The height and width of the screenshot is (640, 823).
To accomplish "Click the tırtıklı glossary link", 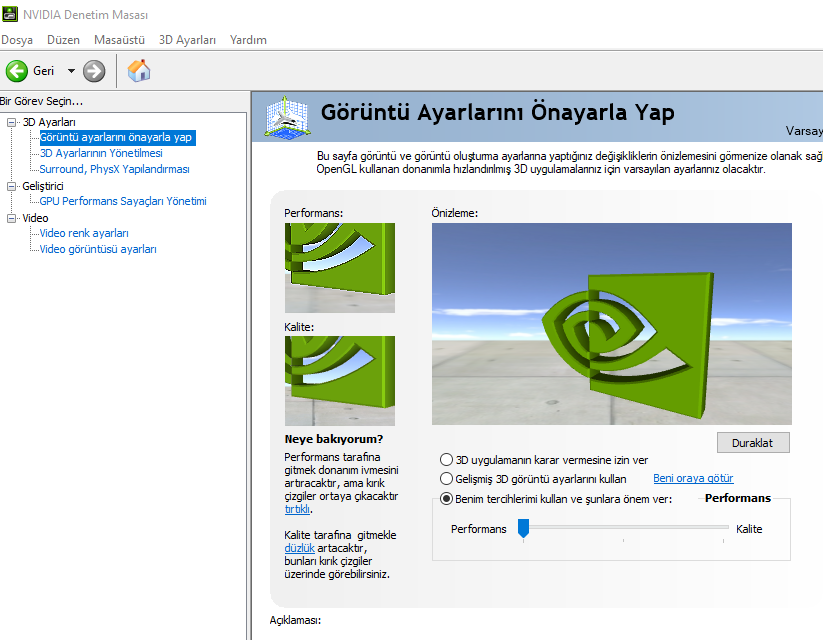I will coord(297,509).
